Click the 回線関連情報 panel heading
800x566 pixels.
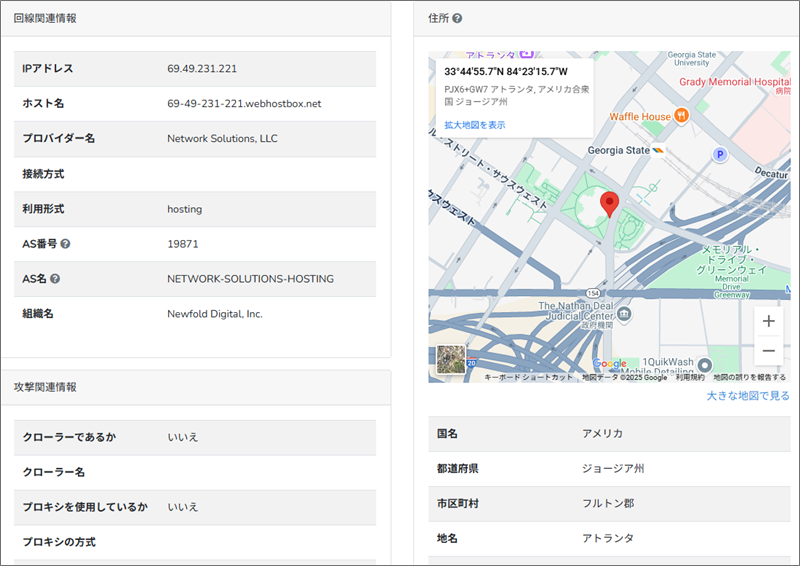(x=45, y=18)
